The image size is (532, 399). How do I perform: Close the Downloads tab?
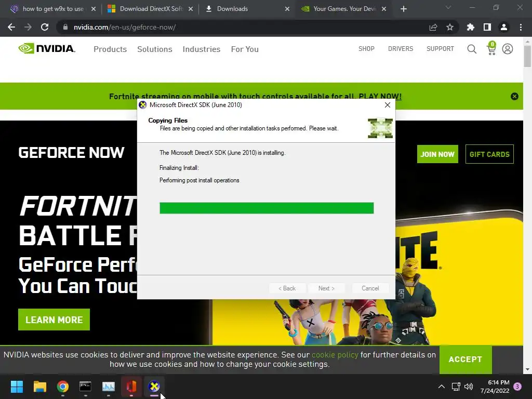click(287, 9)
